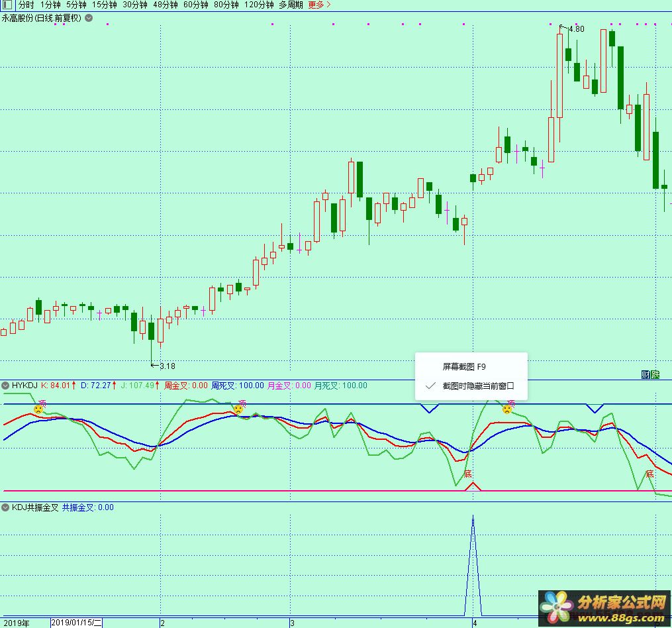The image size is (672, 628).
Task: Click the 共振金叉: 0.00 value
Action: [x=88, y=507]
